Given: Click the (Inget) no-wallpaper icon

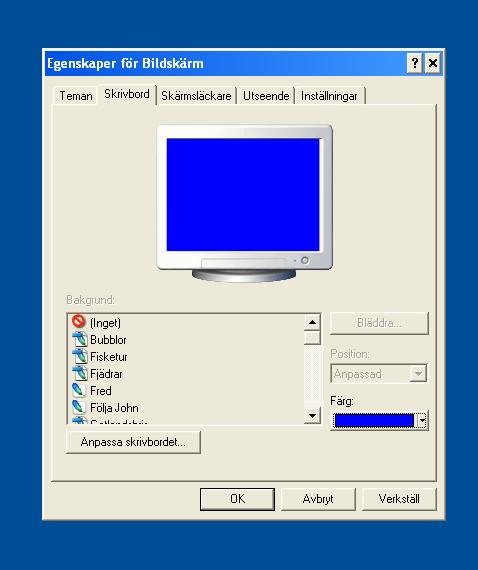Looking at the screenshot, I should tap(79, 322).
